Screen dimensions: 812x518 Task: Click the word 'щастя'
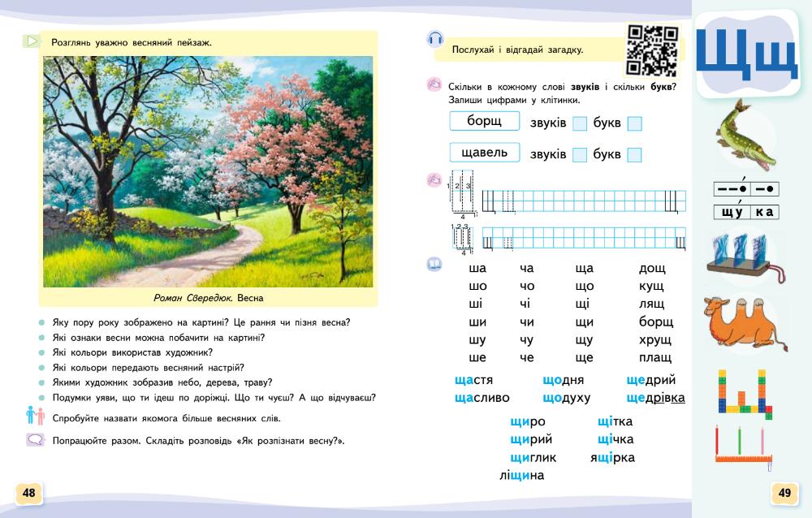pos(473,380)
